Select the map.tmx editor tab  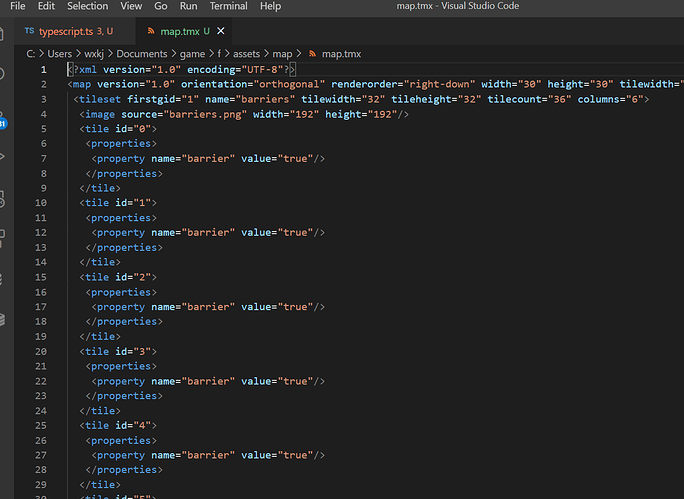[184, 31]
